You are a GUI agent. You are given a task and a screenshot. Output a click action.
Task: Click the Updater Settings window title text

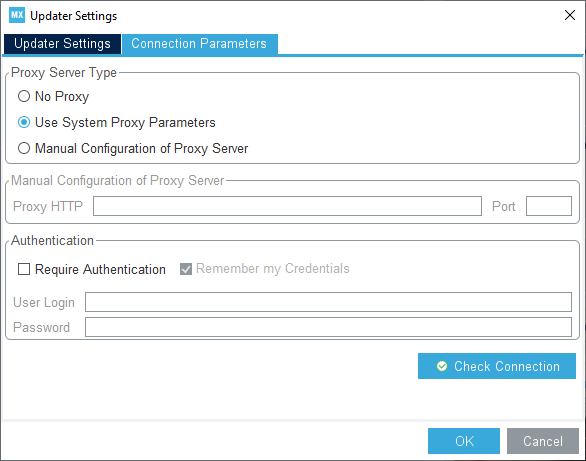(74, 16)
